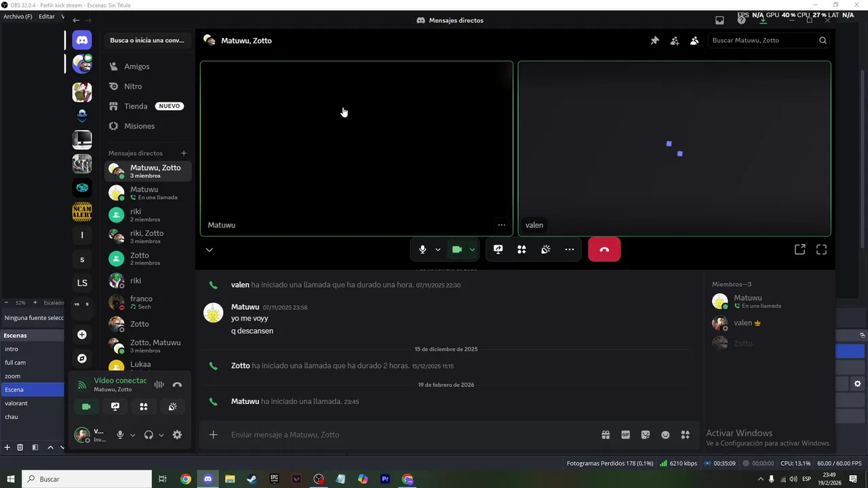Screen dimensions: 868x488
Task: Collapse call view chevron below videos
Action: point(210,249)
